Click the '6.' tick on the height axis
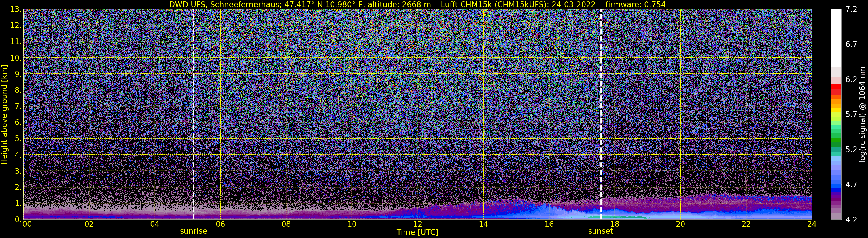This screenshot has height=238, width=868. coord(18,123)
